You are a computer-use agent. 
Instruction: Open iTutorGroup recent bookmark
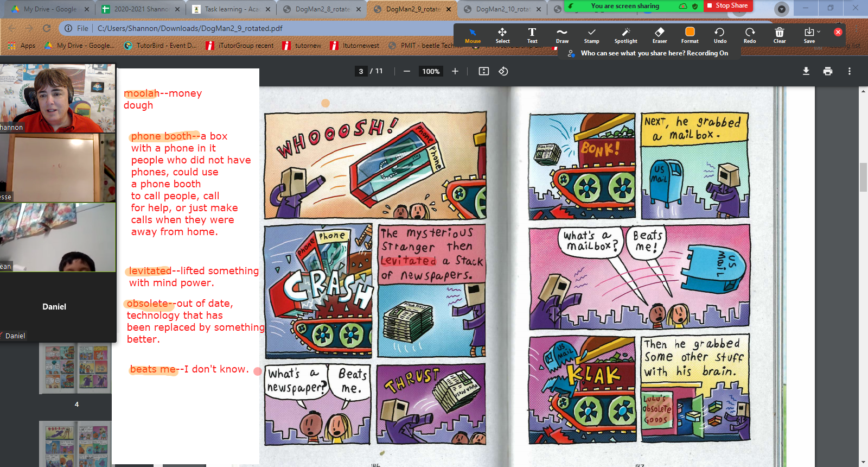(240, 46)
